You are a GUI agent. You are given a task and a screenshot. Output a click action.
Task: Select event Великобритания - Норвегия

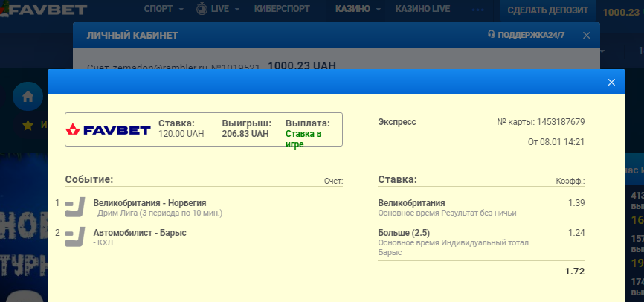point(149,203)
